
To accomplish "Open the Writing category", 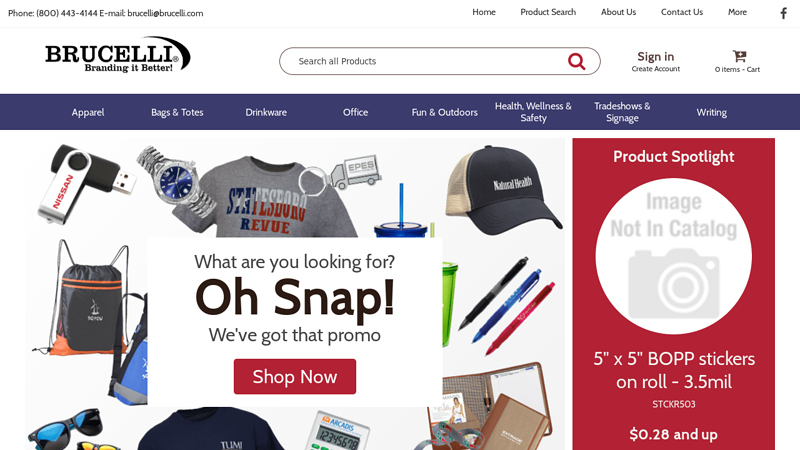I will pos(712,112).
